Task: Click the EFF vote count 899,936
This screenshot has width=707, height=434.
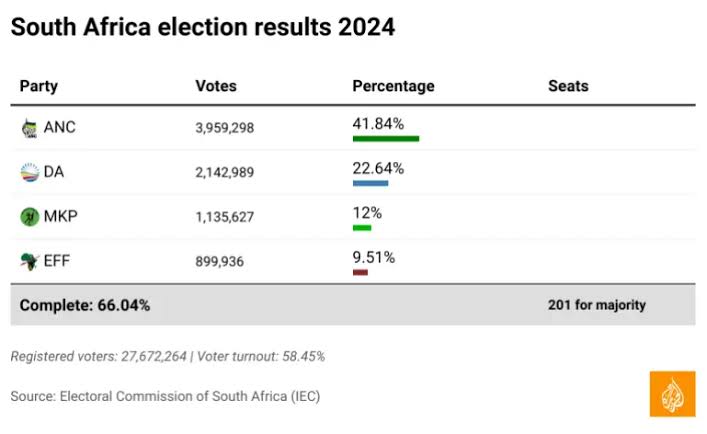Action: pyautogui.click(x=219, y=262)
